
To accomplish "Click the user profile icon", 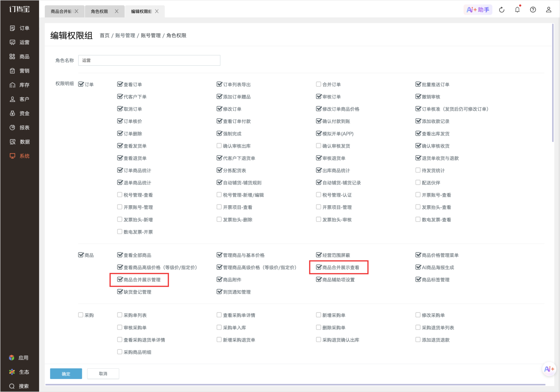I will [548, 10].
